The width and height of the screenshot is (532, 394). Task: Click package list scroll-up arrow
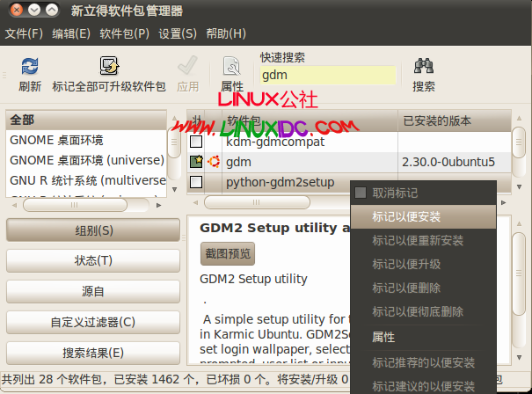519,118
